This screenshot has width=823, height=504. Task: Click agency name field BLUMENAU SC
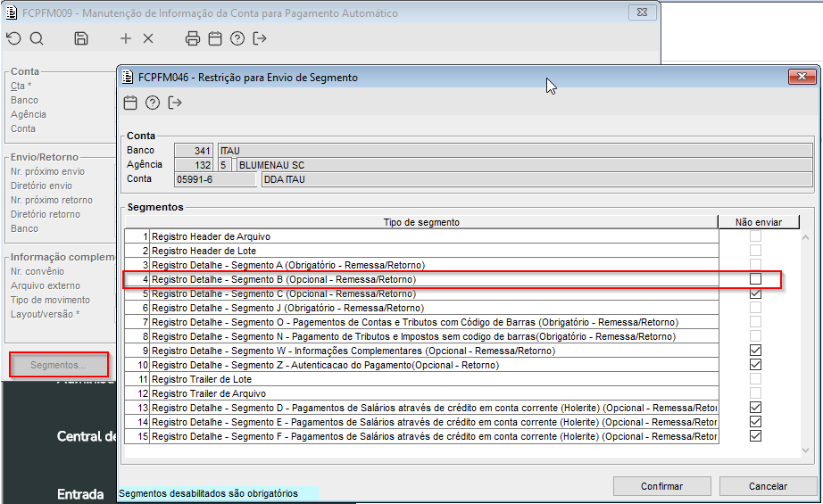click(x=525, y=165)
